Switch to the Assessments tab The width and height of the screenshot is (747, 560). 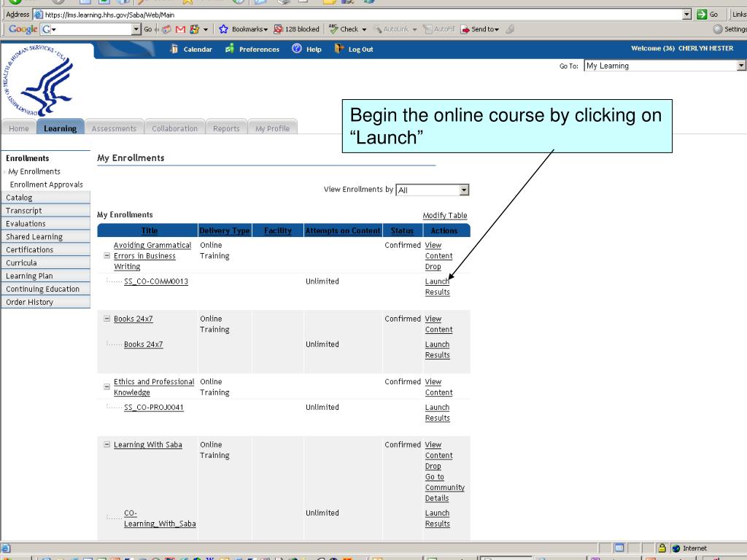click(x=114, y=128)
